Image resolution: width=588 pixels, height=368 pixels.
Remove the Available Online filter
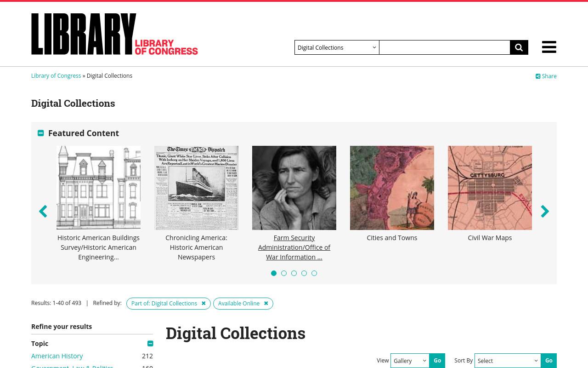click(x=266, y=304)
